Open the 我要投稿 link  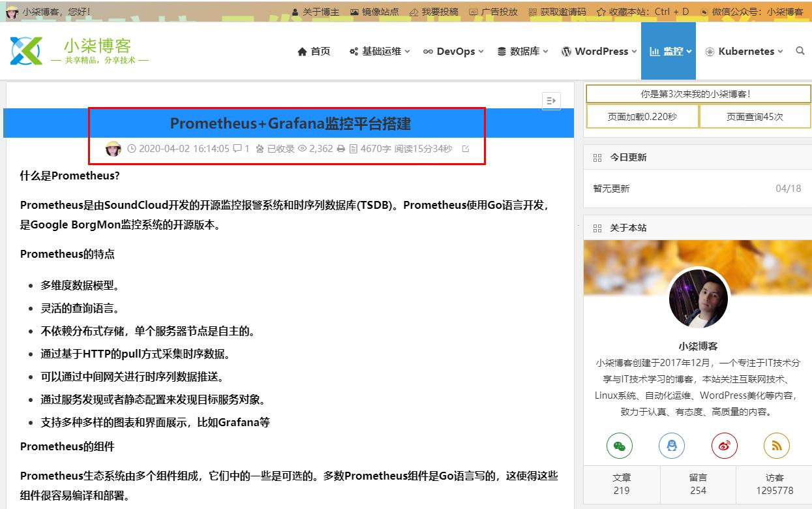click(x=434, y=12)
